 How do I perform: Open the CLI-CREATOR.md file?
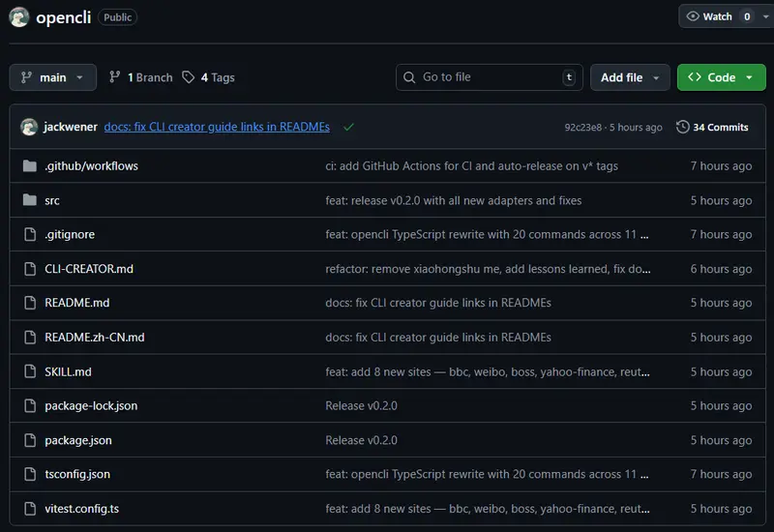click(89, 269)
